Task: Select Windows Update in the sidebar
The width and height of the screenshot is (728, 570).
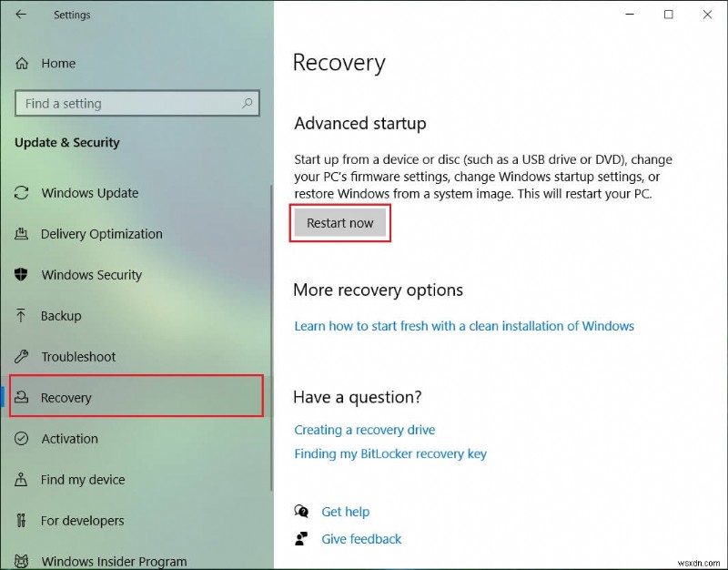Action: [91, 193]
